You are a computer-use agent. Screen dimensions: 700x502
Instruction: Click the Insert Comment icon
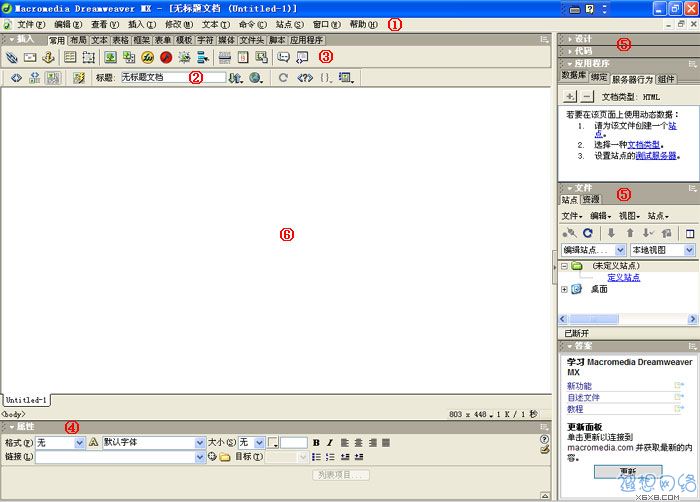(x=283, y=57)
